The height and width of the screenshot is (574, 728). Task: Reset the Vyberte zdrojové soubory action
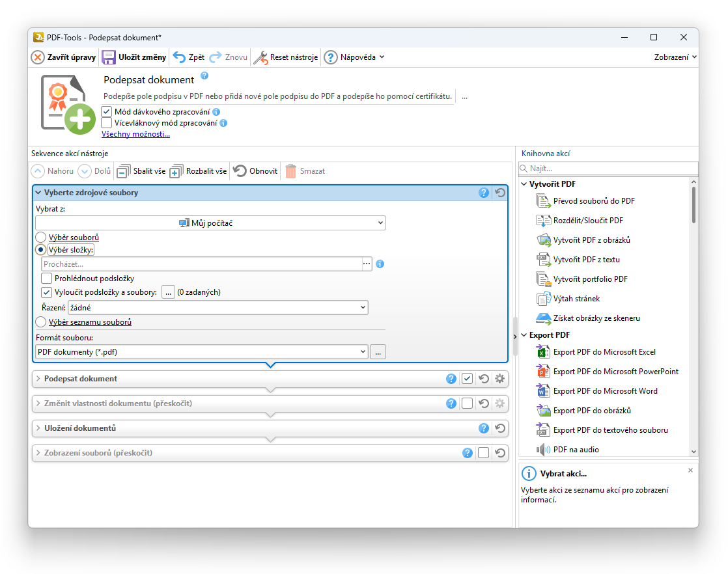[500, 193]
